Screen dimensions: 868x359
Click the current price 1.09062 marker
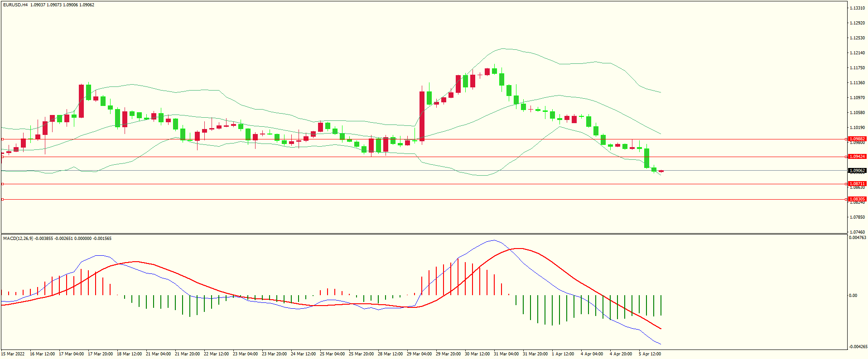pos(857,171)
